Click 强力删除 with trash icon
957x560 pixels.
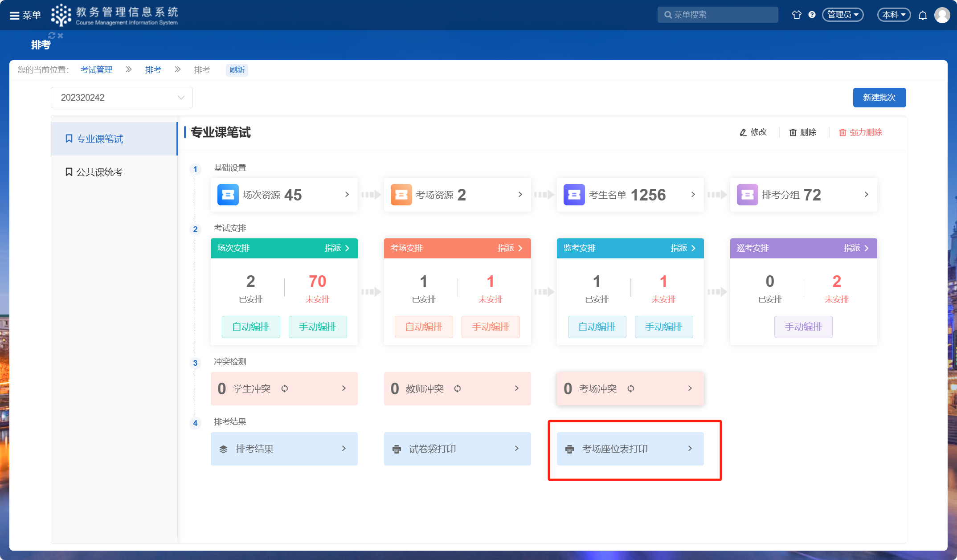point(860,132)
